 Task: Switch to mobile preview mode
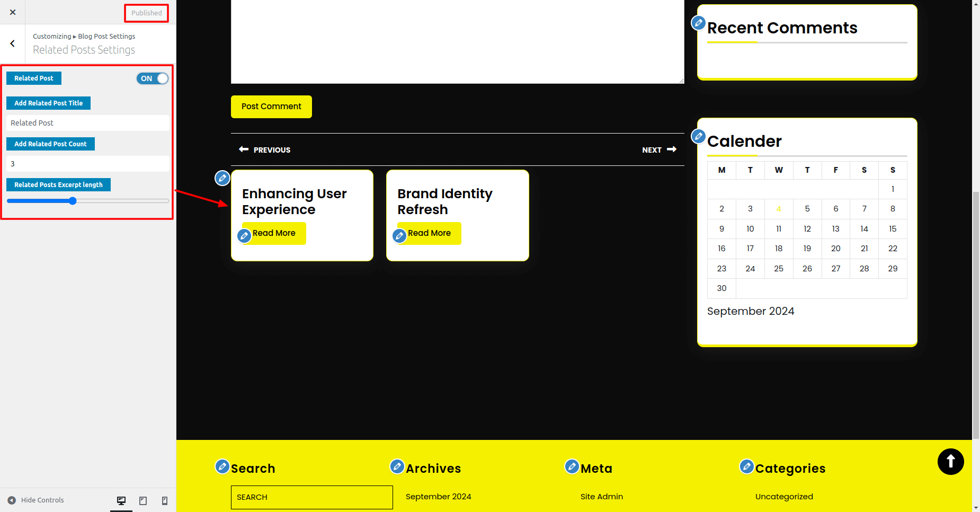pyautogui.click(x=165, y=500)
